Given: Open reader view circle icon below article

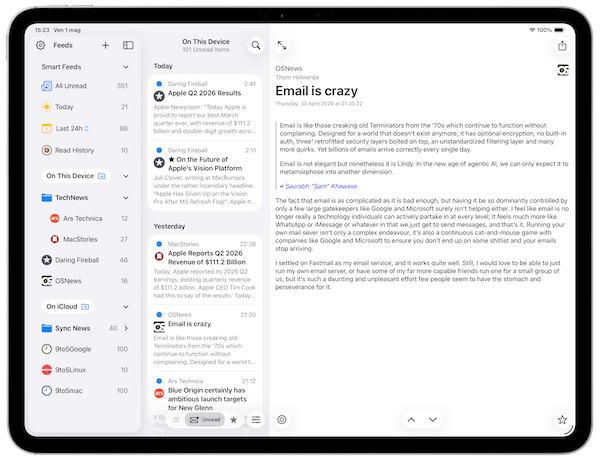Looking at the screenshot, I should pyautogui.click(x=282, y=419).
